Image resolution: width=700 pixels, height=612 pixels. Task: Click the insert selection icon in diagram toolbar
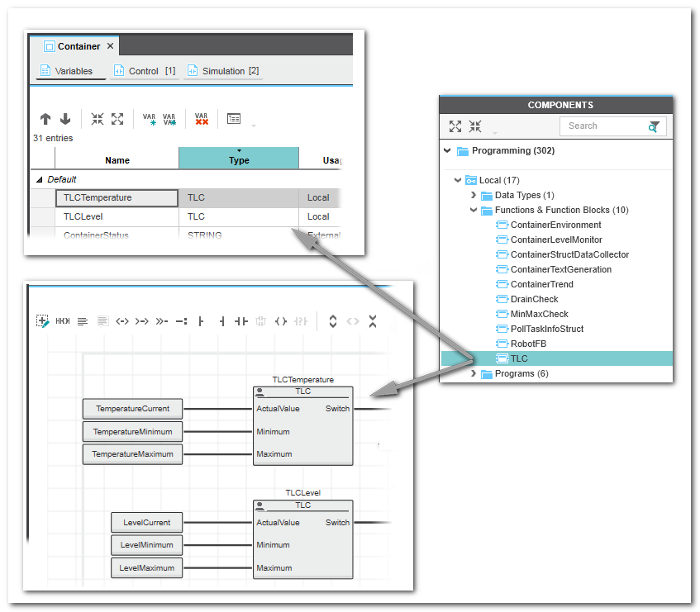pyautogui.click(x=43, y=321)
